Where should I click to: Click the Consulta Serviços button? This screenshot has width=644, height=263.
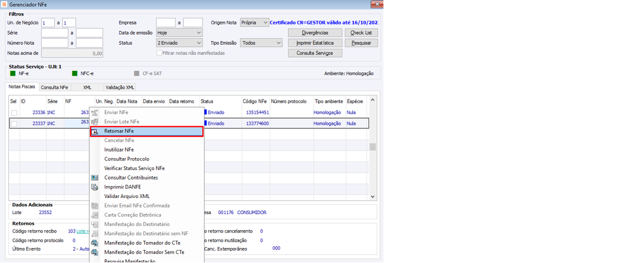tap(315, 53)
